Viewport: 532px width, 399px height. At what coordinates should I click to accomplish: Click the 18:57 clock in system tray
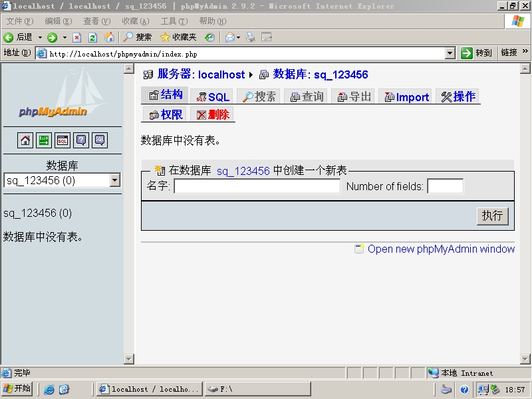(x=515, y=390)
